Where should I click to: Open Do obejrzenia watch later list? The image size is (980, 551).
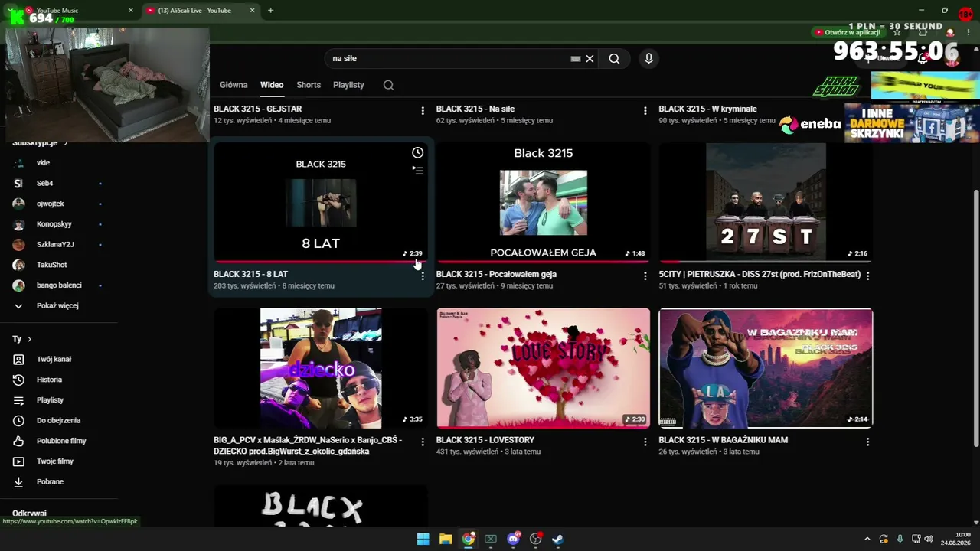(x=59, y=421)
